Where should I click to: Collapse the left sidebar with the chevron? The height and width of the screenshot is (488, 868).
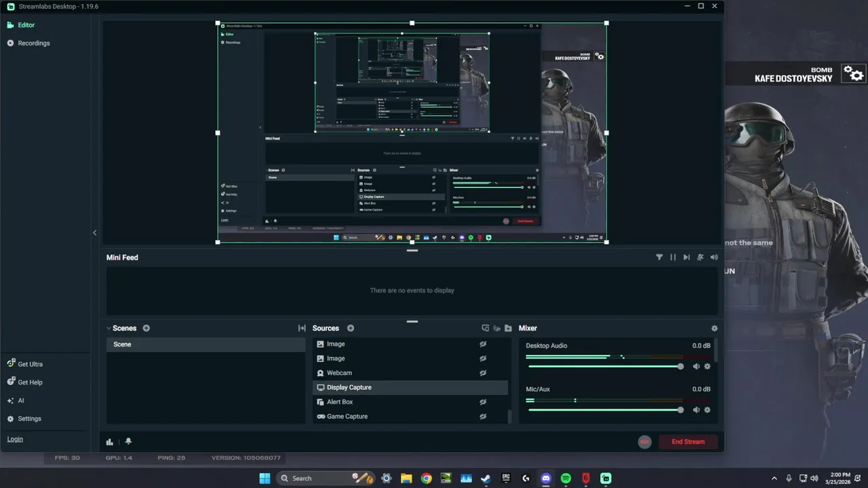click(x=94, y=232)
